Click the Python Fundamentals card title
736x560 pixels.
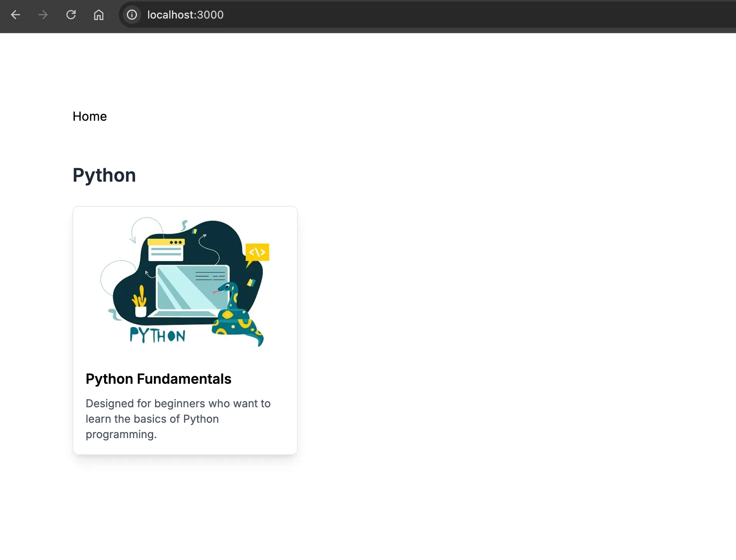(158, 379)
